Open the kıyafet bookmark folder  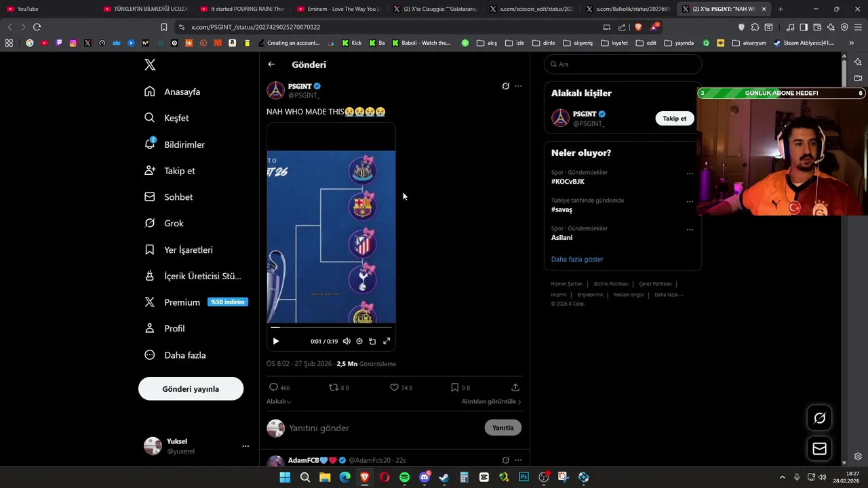click(615, 43)
